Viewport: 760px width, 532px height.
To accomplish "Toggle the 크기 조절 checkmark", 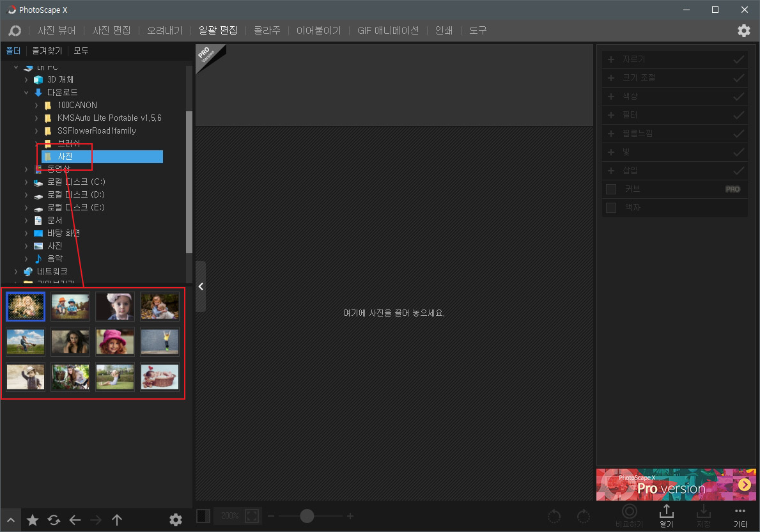I will pos(738,77).
